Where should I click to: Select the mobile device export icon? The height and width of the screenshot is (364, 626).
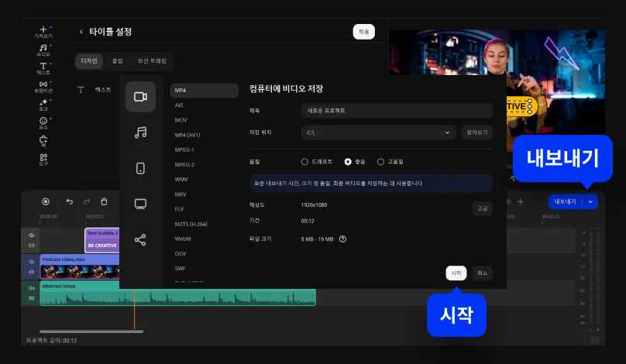tap(140, 168)
